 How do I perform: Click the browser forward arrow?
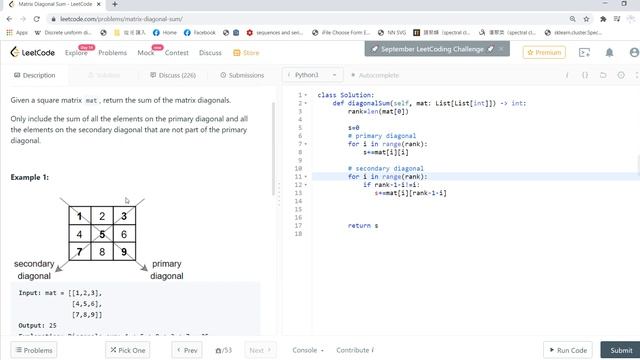coord(23,19)
